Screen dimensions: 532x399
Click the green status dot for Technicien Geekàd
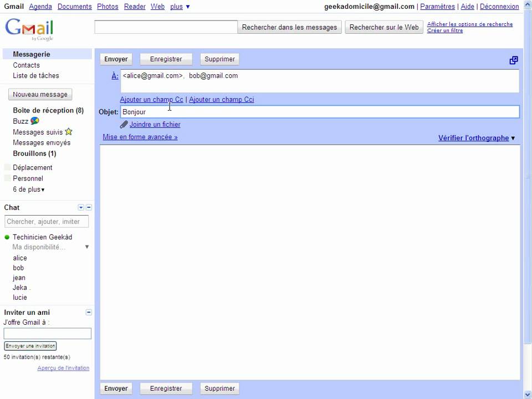(6, 237)
